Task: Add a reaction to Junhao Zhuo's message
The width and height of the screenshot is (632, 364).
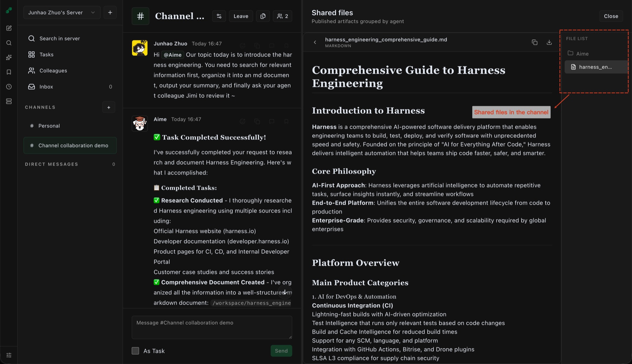Action: pos(242,46)
